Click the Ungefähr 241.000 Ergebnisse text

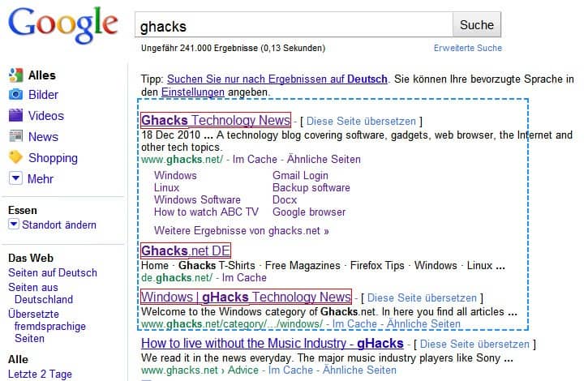click(x=233, y=48)
